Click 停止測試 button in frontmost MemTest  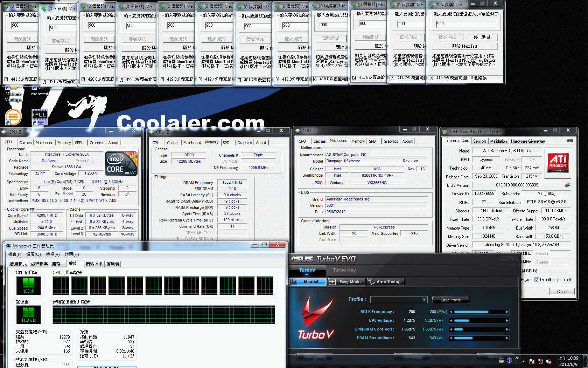click(482, 37)
